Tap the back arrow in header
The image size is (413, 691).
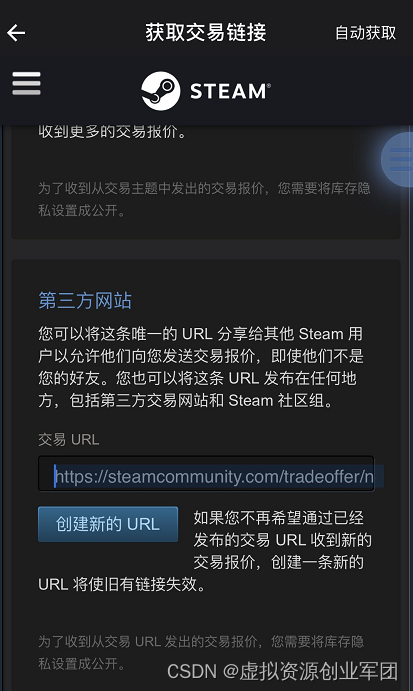16,33
